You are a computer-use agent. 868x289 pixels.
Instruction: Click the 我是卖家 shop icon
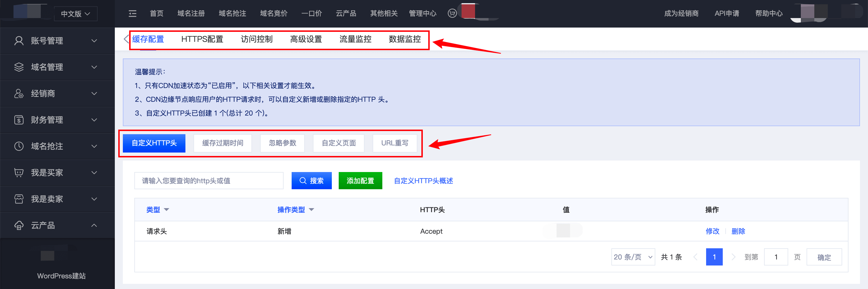point(19,199)
